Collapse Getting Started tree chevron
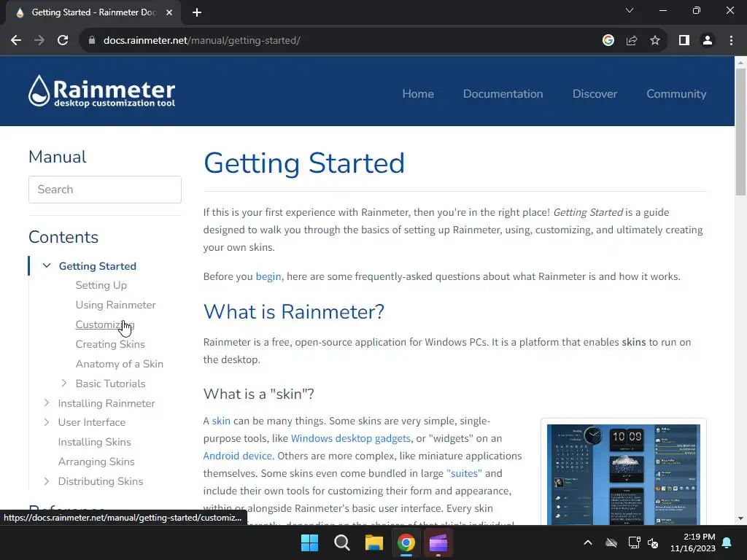The height and width of the screenshot is (560, 747). tap(47, 265)
